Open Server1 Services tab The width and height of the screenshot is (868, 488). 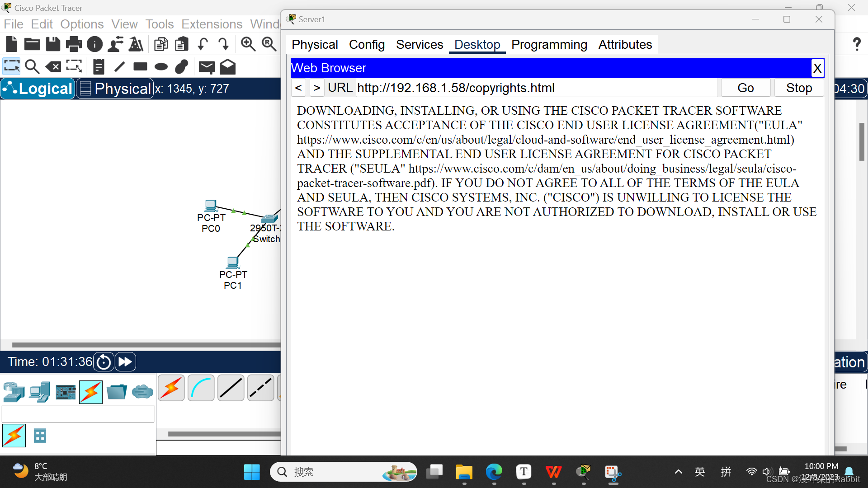[420, 44]
